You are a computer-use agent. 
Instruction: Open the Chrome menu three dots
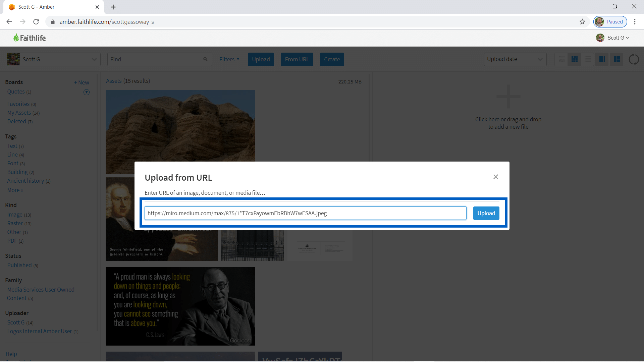point(635,22)
